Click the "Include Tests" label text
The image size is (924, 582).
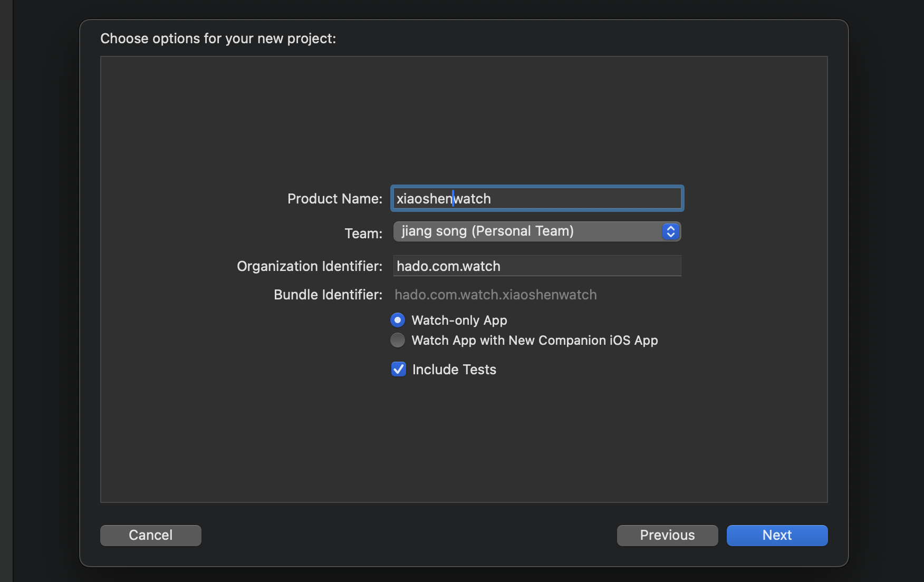[x=454, y=370]
